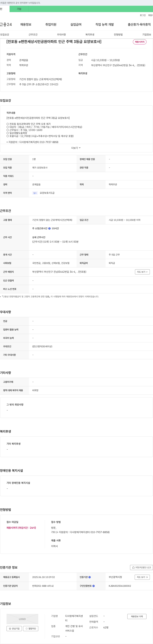Click 지원문의 phone line in 직무내용
Screen dimensions: 153x644
(32, 142)
